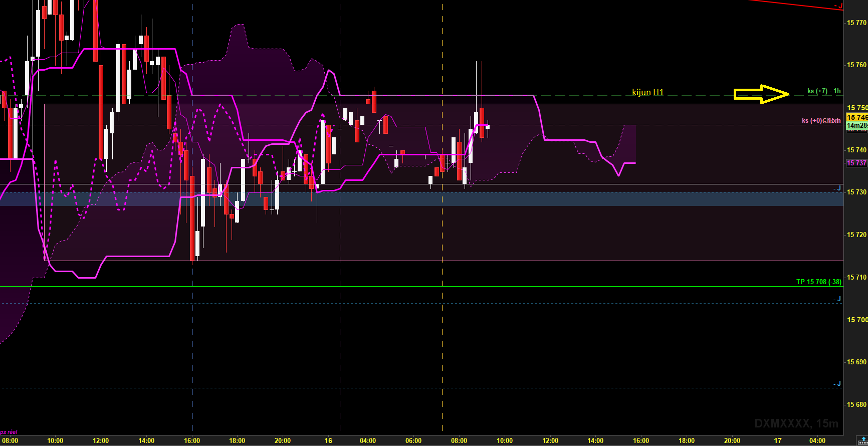The image size is (868, 446).
Task: Select the magenta 15 737 price tag
Action: [856, 163]
